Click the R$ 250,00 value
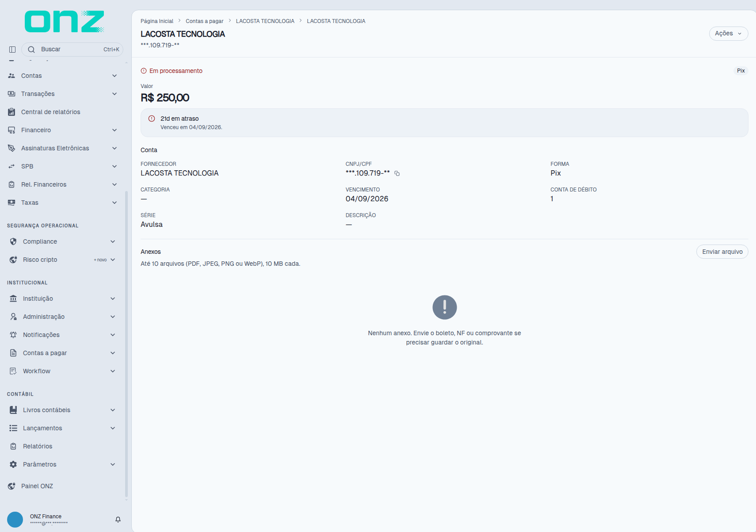 pyautogui.click(x=165, y=98)
